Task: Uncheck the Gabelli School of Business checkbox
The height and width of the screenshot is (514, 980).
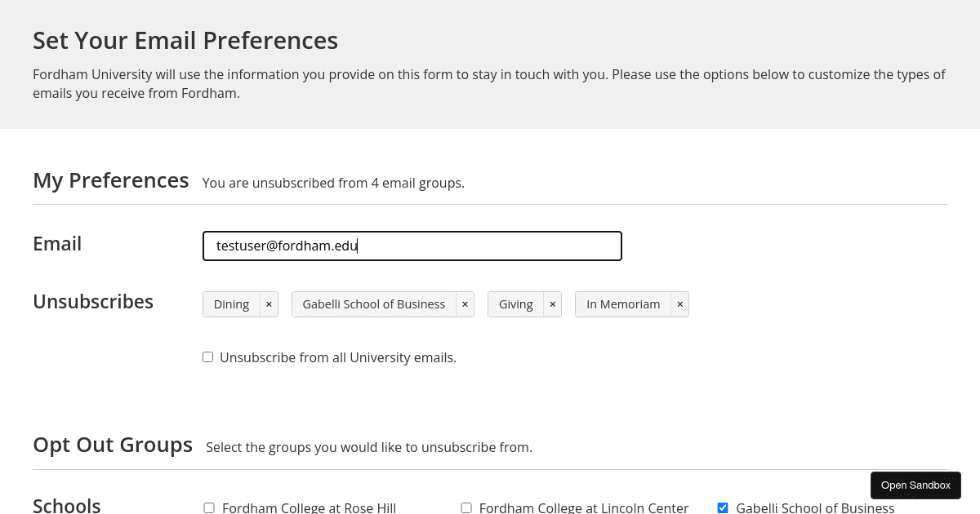Action: click(723, 507)
